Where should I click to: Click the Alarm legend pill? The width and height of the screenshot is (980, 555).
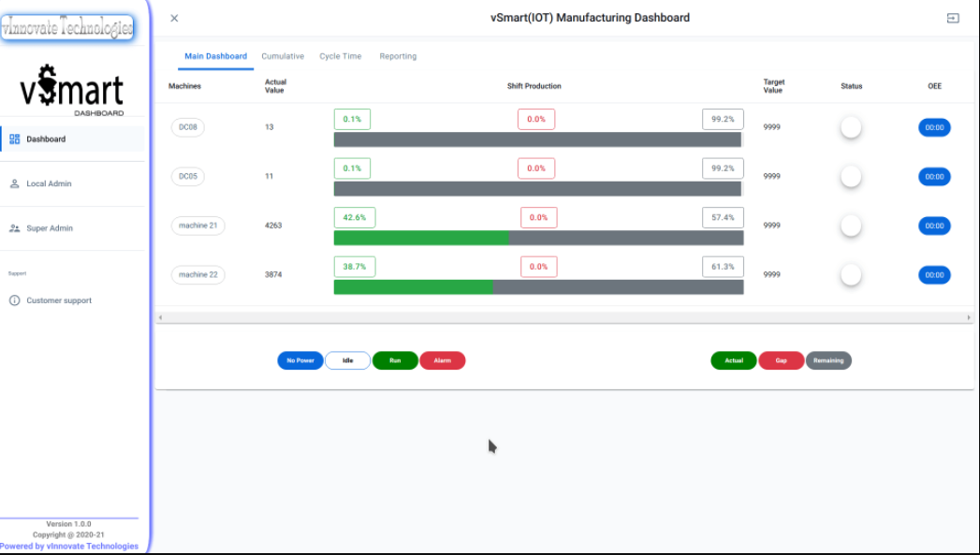coord(443,360)
